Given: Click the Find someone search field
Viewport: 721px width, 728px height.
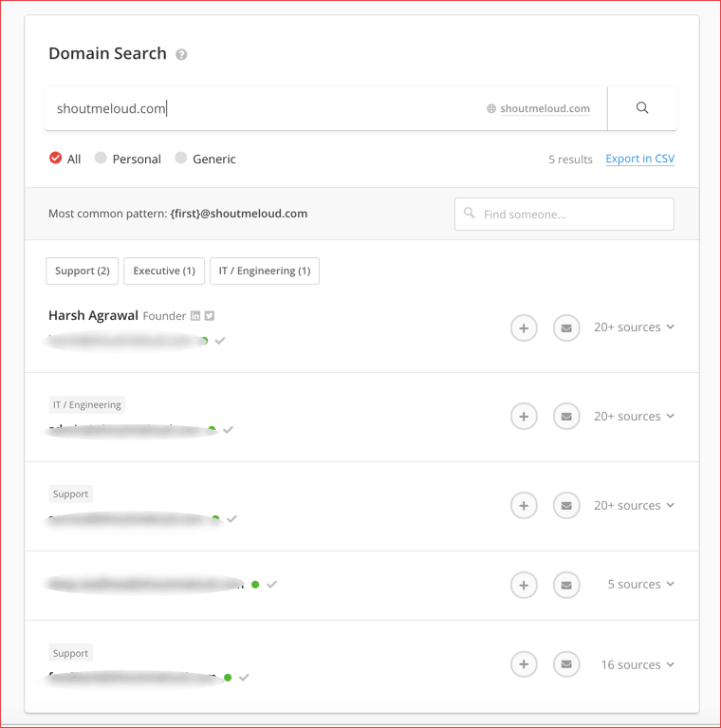Looking at the screenshot, I should 564,215.
